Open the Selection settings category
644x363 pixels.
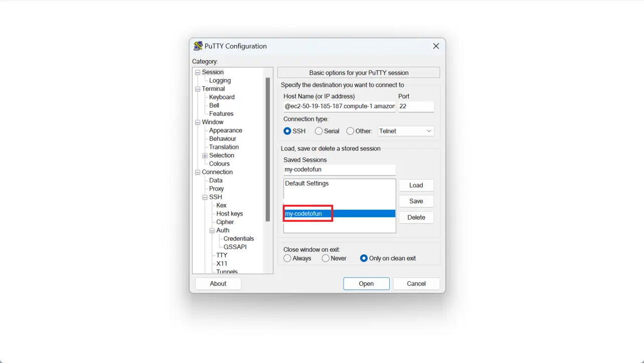[x=222, y=155]
